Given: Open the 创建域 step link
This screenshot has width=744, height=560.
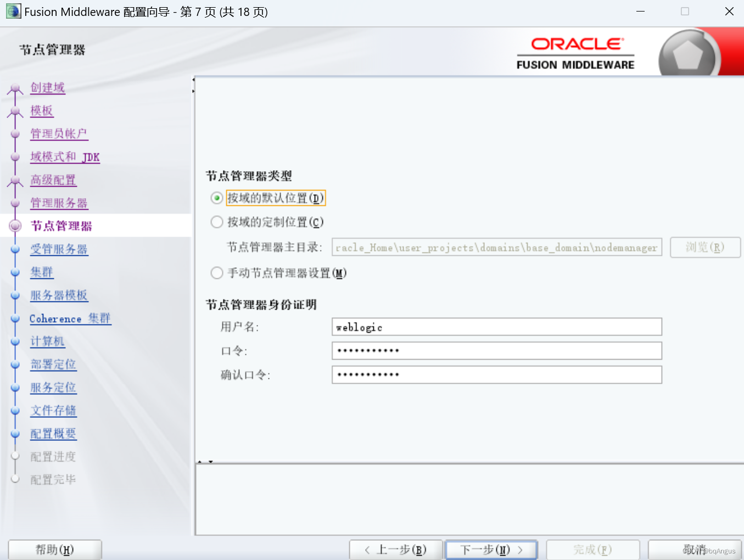Looking at the screenshot, I should (x=48, y=88).
